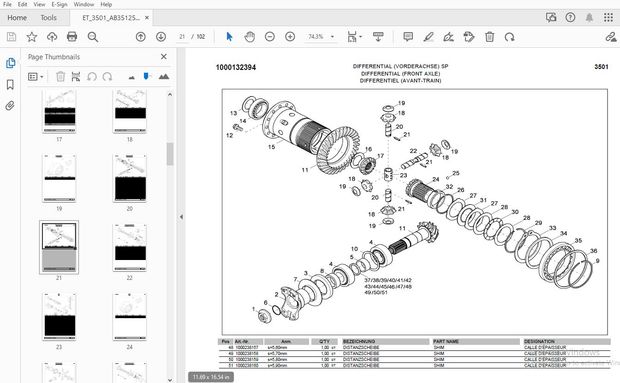Screen dimensions: 620x383
Task: Reduce thumbnail size small mountain icon
Action: coord(132,77)
